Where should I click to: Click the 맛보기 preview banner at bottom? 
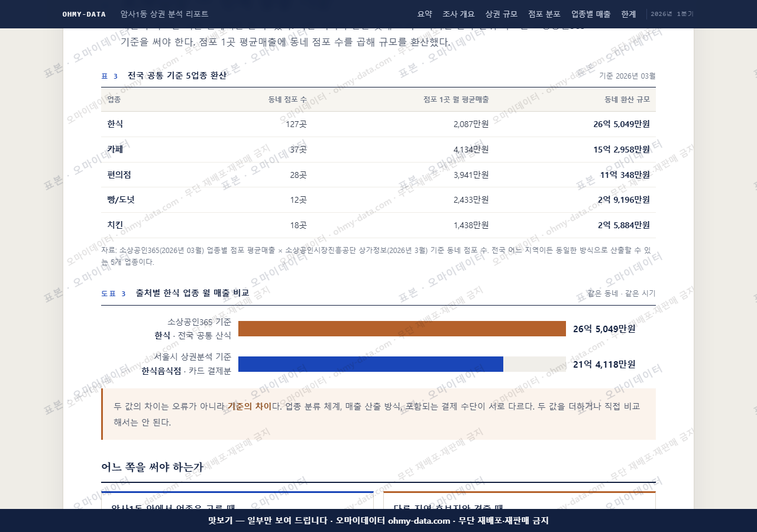pyautogui.click(x=378, y=520)
